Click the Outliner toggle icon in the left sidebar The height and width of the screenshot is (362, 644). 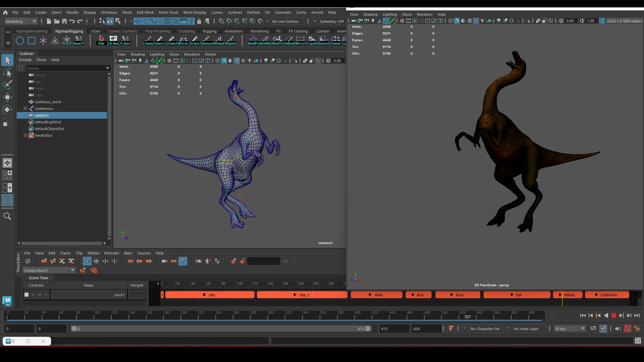[7, 200]
